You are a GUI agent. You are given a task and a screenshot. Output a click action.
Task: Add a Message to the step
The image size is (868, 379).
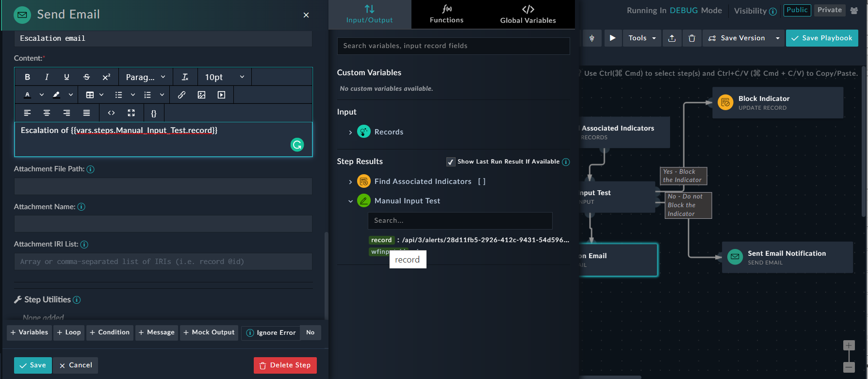(x=156, y=332)
